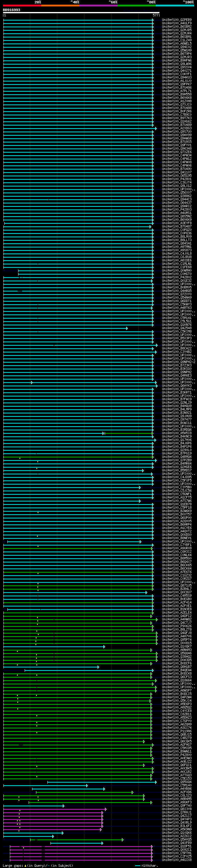
Task: Click the green ~80% legend segment
Action: coord(137,6)
